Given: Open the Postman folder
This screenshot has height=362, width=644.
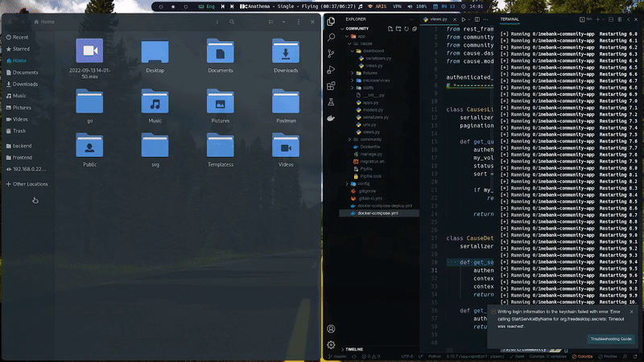Looking at the screenshot, I should pos(286,106).
